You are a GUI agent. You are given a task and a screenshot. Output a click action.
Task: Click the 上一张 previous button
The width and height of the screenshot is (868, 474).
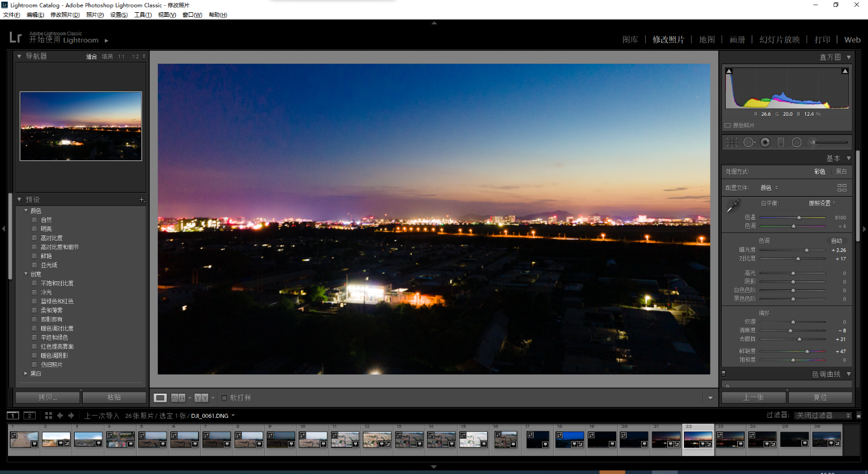coord(753,398)
